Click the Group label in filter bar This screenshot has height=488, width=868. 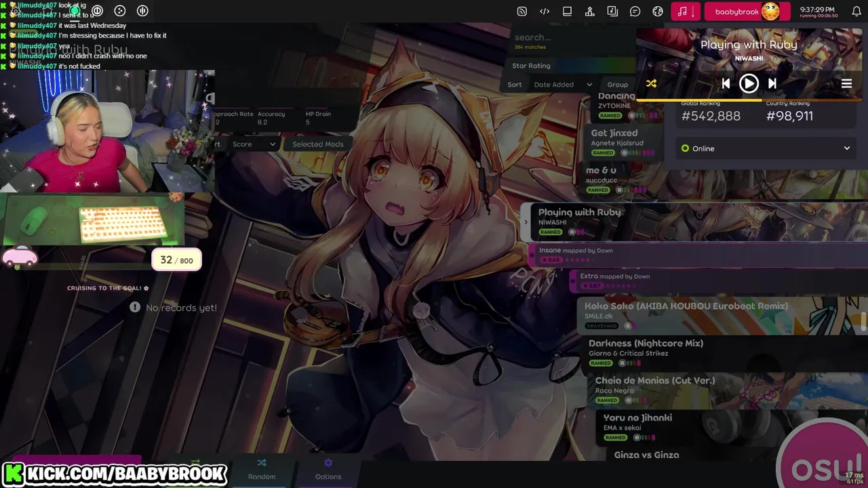tap(617, 85)
